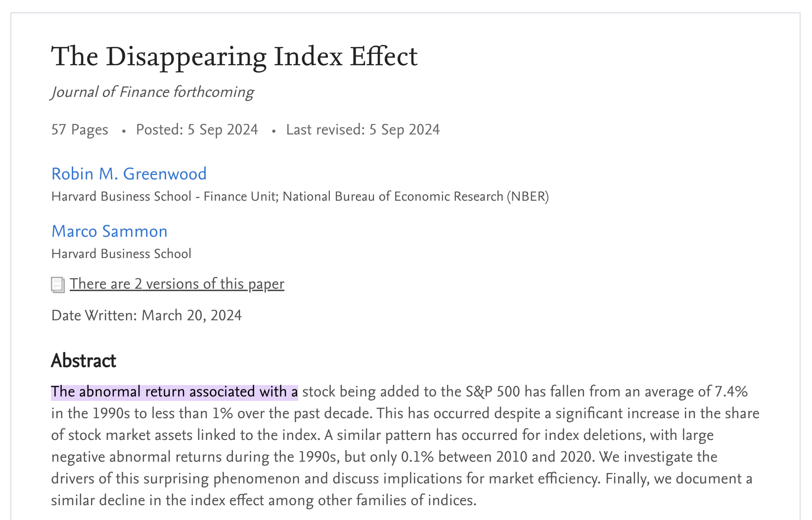Click the title 'The Disappearing Index Effect'

(234, 56)
